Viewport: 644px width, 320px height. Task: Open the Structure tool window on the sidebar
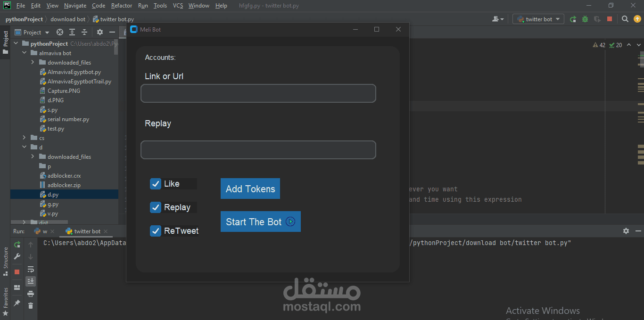pyautogui.click(x=6, y=262)
